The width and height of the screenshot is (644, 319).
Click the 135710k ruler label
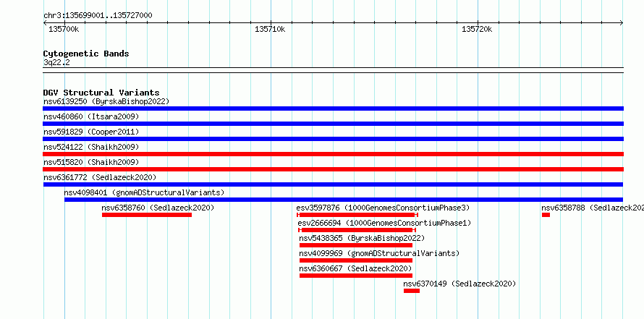(270, 29)
